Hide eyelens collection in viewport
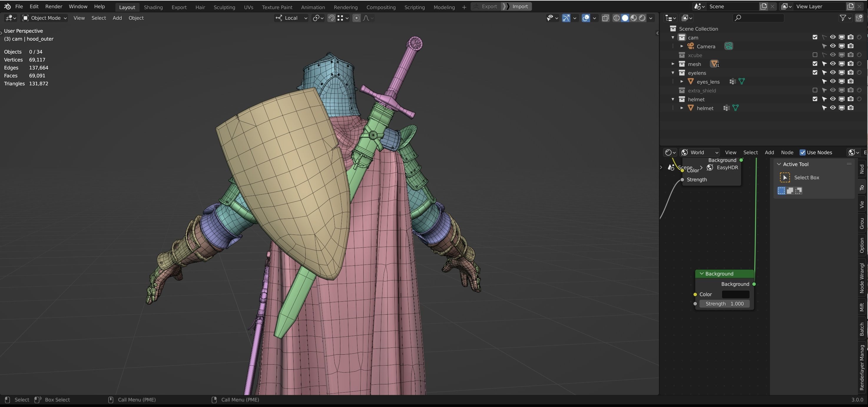This screenshot has width=868, height=407. coord(833,72)
